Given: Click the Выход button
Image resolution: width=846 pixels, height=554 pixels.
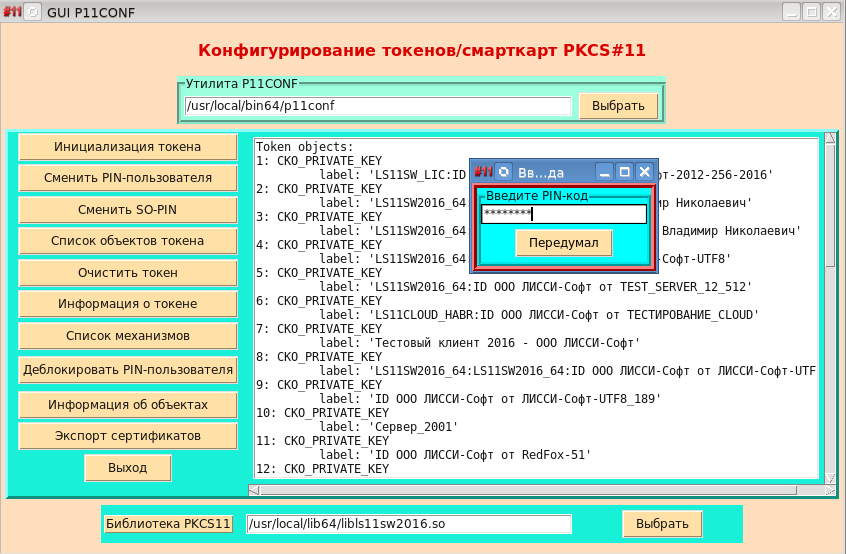Looking at the screenshot, I should click(x=128, y=468).
